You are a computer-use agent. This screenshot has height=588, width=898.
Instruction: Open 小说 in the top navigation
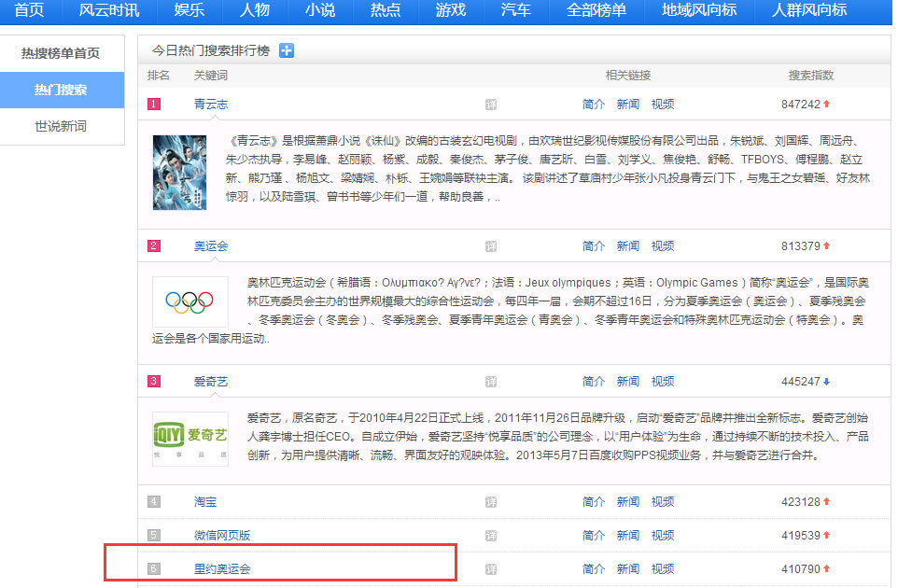pos(320,9)
